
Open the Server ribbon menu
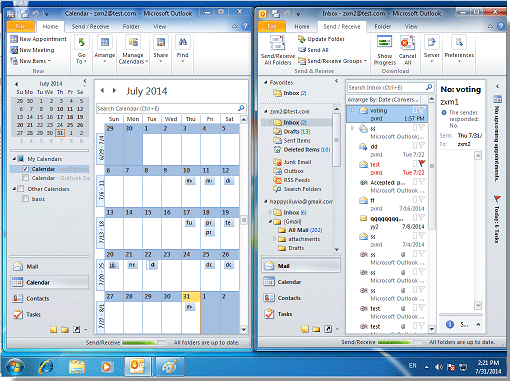[x=432, y=50]
